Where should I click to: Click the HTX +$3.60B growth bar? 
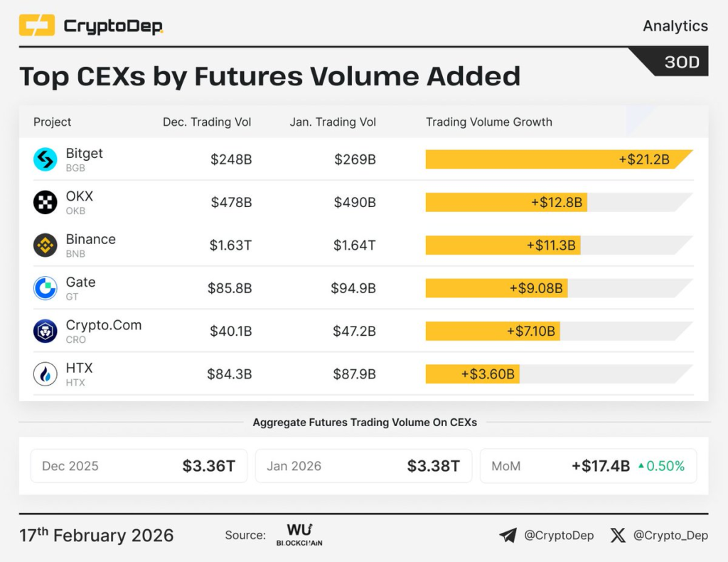(473, 374)
